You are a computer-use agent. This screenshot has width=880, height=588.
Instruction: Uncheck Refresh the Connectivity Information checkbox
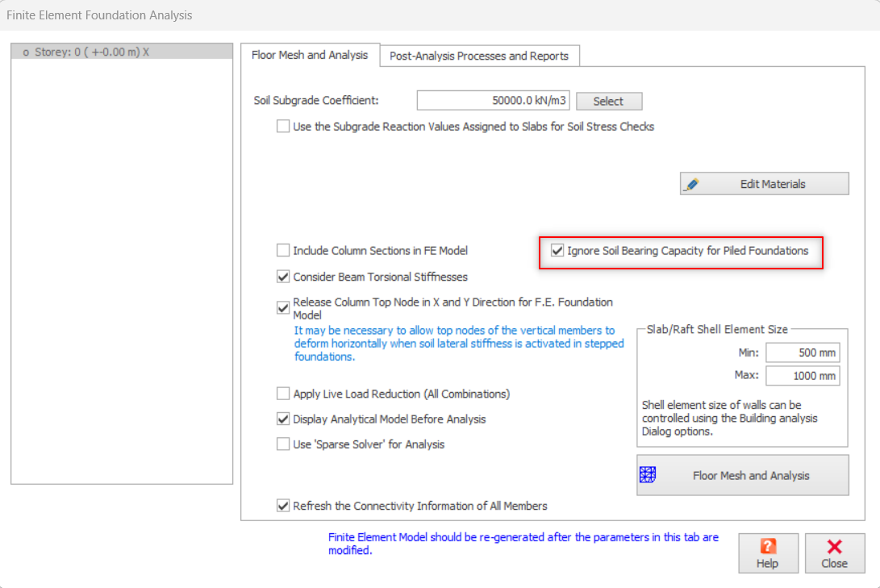283,506
